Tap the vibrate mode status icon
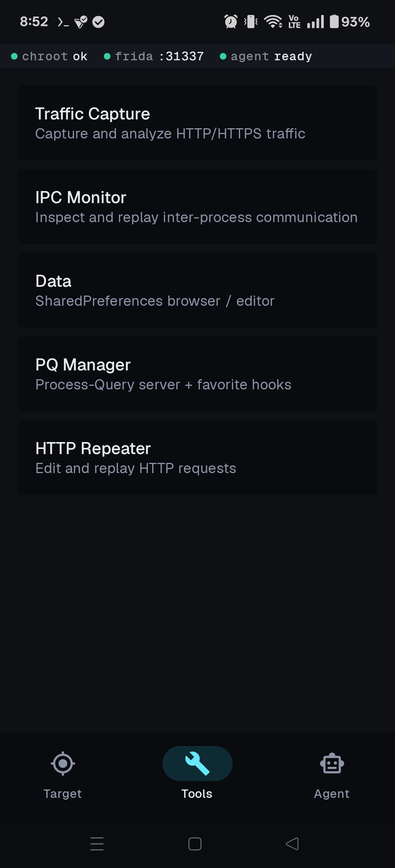This screenshot has height=868, width=395. point(251,22)
